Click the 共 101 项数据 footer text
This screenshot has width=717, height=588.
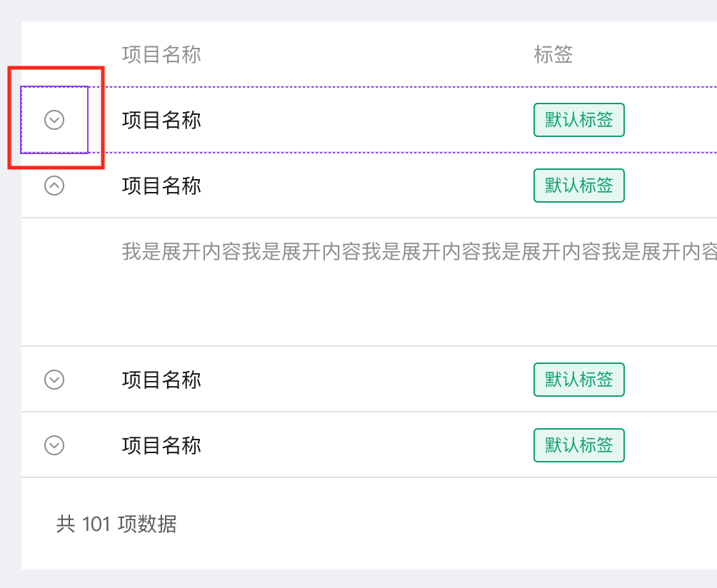point(118,524)
